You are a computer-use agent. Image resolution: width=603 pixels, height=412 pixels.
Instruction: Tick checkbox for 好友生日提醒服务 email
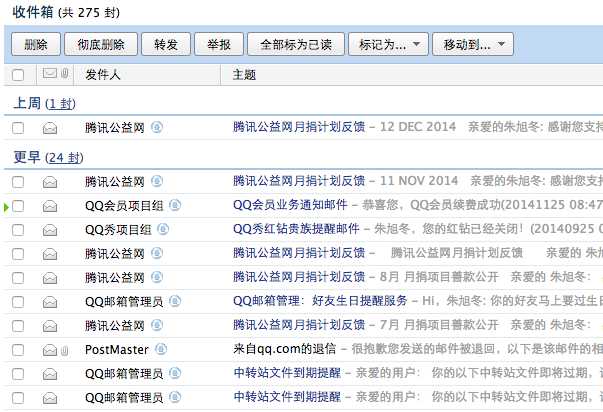click(x=18, y=302)
